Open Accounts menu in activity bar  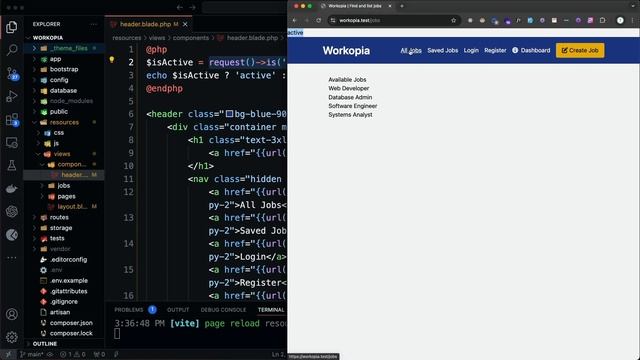pyautogui.click(x=12, y=314)
